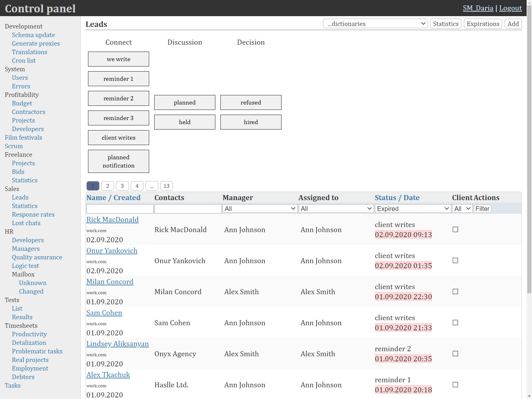Viewport: 532px width, 399px height.
Task: Click the Add button
Action: (x=513, y=24)
